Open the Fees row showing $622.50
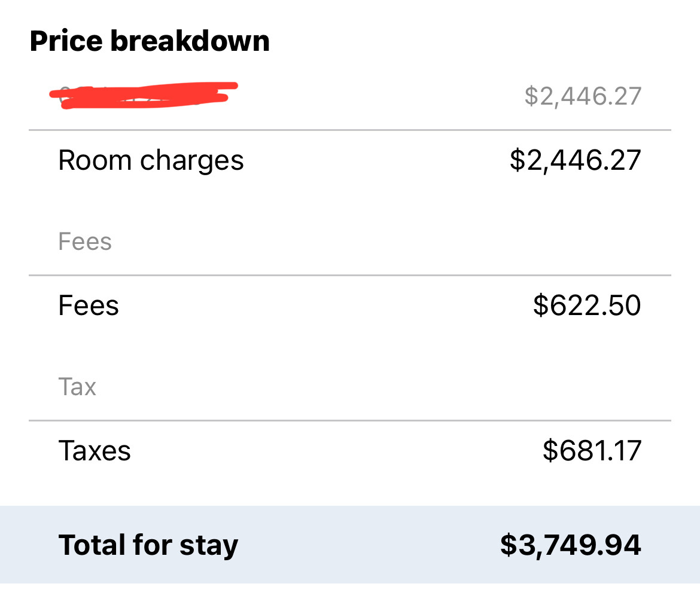Image resolution: width=700 pixels, height=611 pixels. tap(350, 305)
